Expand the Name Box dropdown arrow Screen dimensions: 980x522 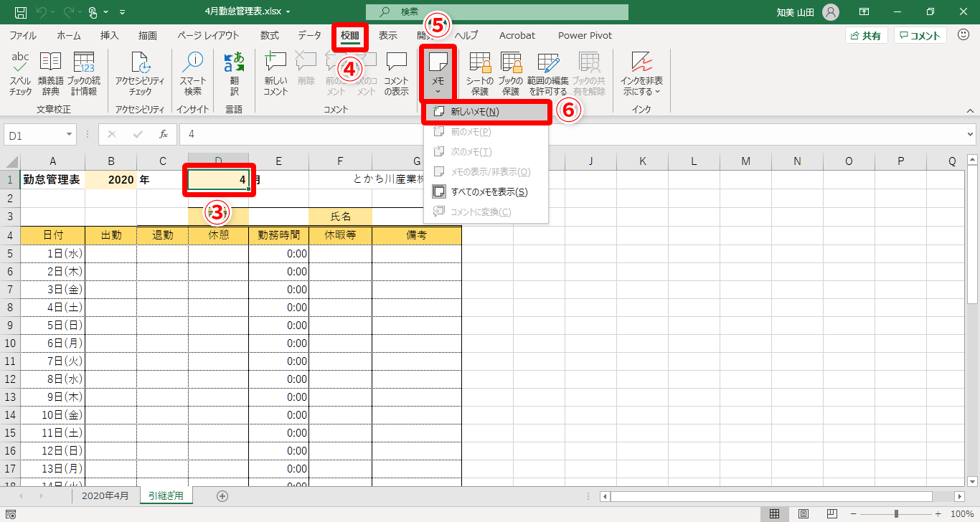coord(70,134)
